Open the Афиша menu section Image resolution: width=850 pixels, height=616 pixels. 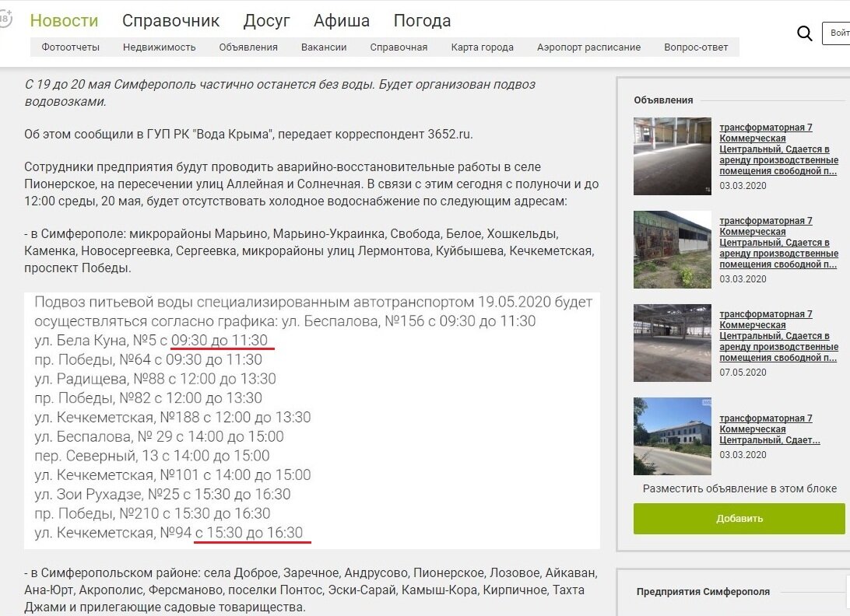(341, 20)
